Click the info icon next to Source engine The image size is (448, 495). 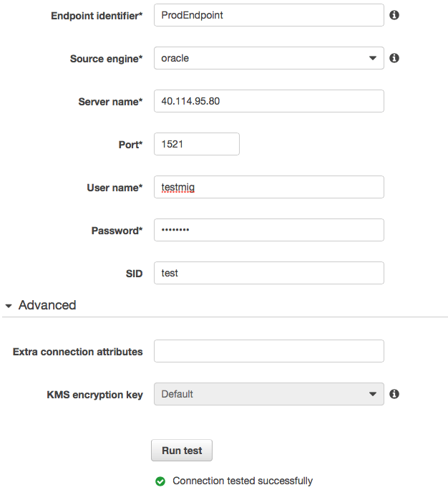[394, 58]
